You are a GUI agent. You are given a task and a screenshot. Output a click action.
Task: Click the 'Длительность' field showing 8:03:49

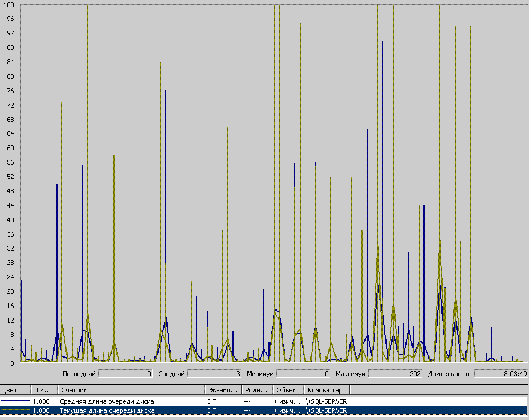click(501, 374)
